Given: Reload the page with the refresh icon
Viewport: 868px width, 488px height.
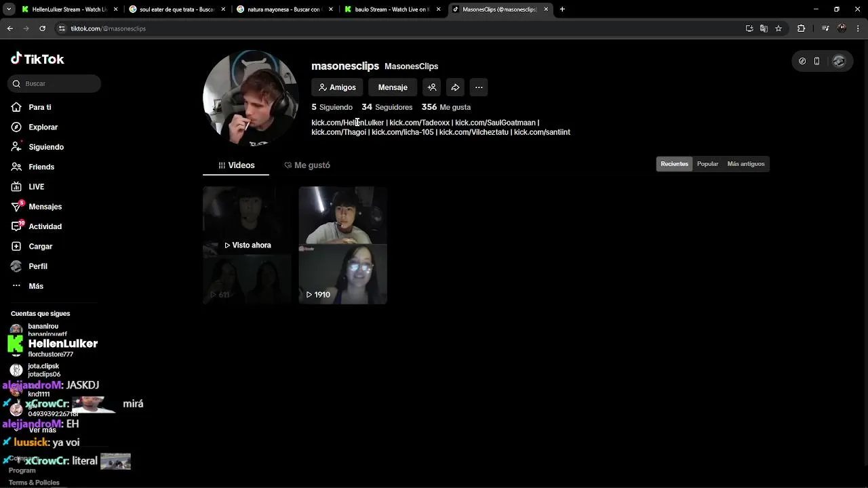Looking at the screenshot, I should (x=42, y=28).
